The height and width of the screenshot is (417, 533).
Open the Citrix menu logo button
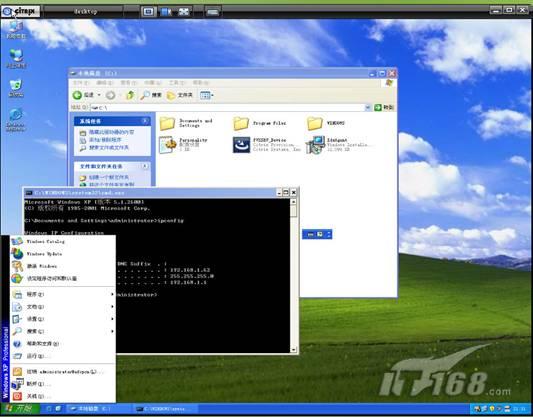coord(20,11)
